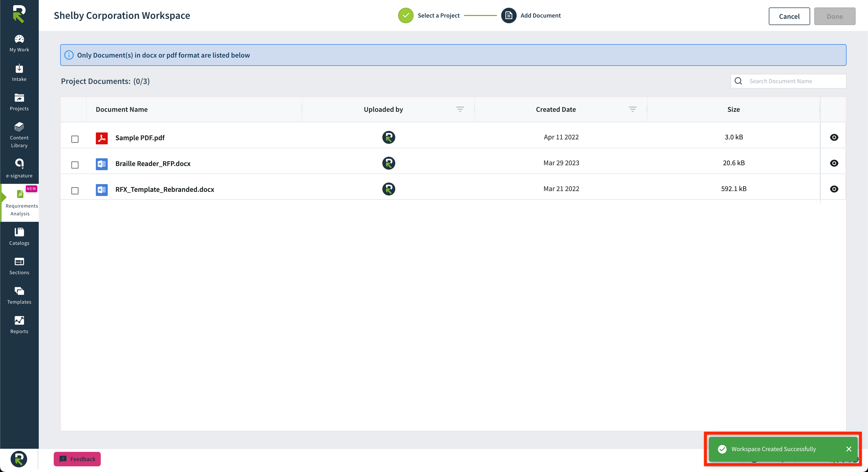Click the Document Name column header
This screenshot has width=868, height=472.
[x=122, y=109]
